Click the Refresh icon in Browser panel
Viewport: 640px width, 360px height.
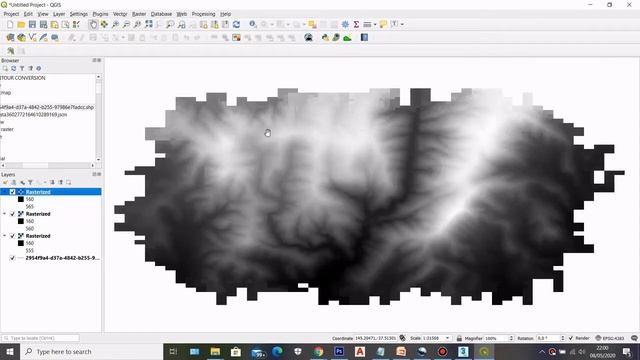13,69
